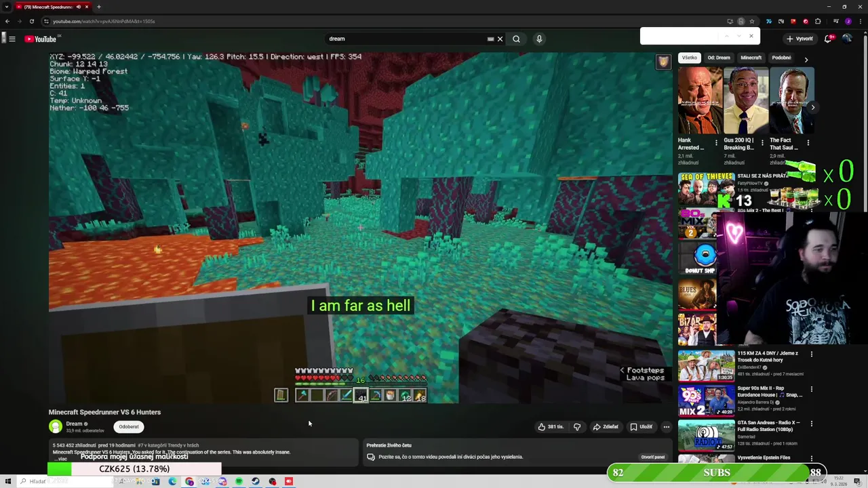Mute the Minecraft Speedrunner tab audio
Viewport: 868px width, 488px height.
(79, 7)
